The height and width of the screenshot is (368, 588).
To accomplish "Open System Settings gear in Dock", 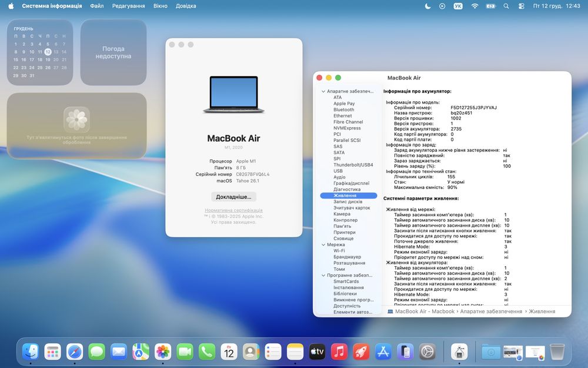I will 427,352.
